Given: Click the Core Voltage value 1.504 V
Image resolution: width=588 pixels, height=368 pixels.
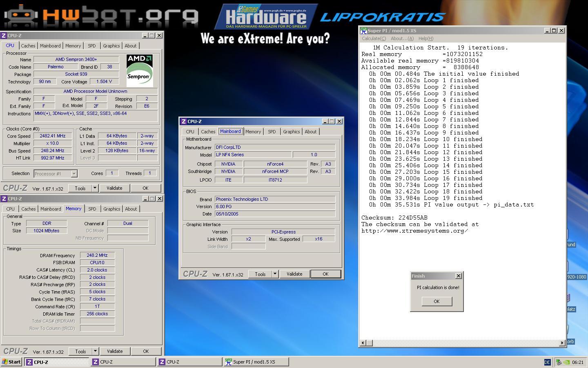Looking at the screenshot, I should click(104, 81).
